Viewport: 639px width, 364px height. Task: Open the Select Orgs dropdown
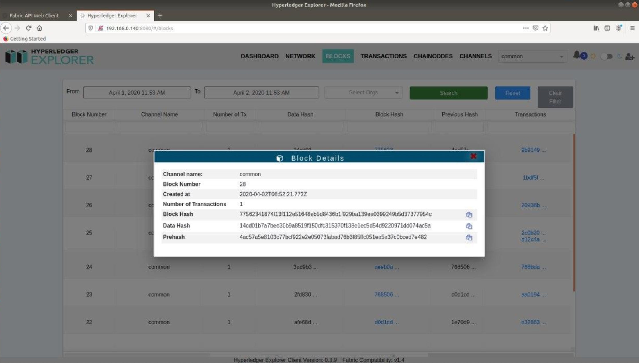point(363,93)
